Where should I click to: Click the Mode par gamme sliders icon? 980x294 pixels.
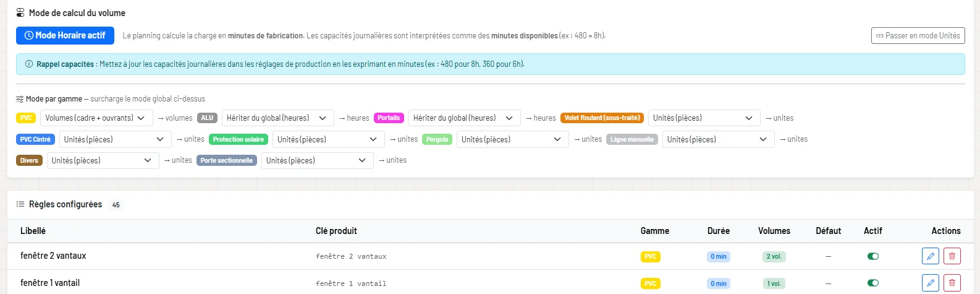20,99
